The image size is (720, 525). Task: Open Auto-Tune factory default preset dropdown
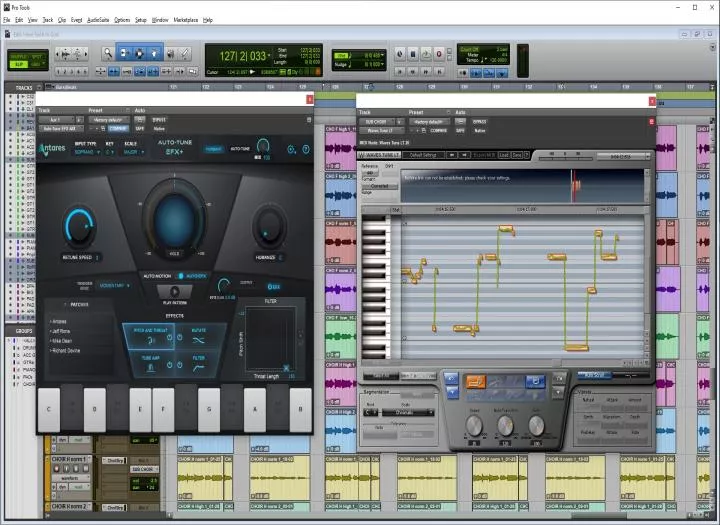[109, 120]
